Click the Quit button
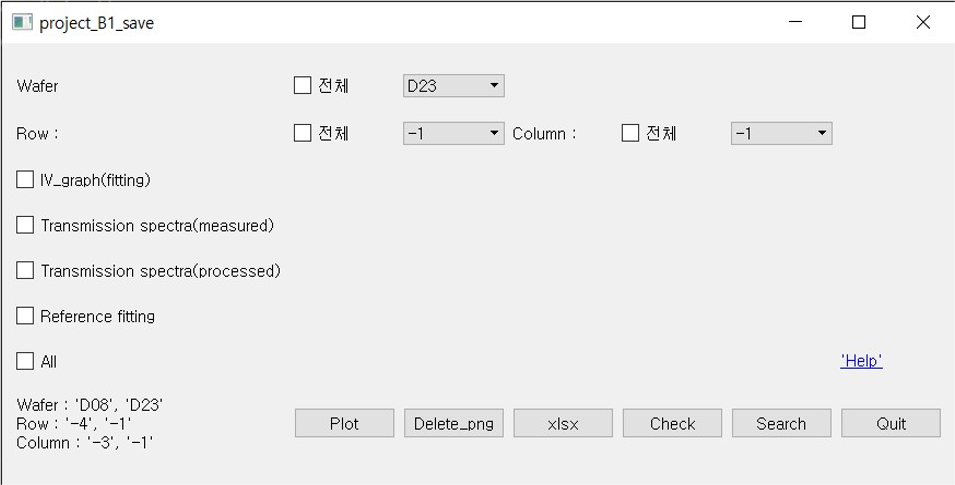 tap(890, 423)
